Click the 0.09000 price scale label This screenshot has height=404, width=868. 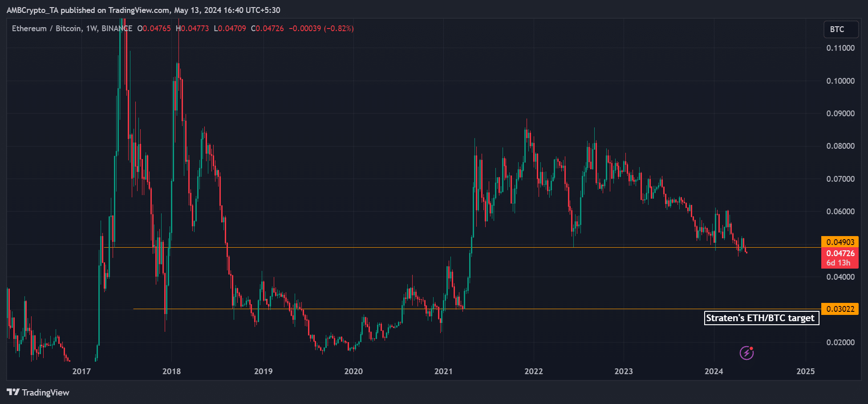pyautogui.click(x=840, y=114)
